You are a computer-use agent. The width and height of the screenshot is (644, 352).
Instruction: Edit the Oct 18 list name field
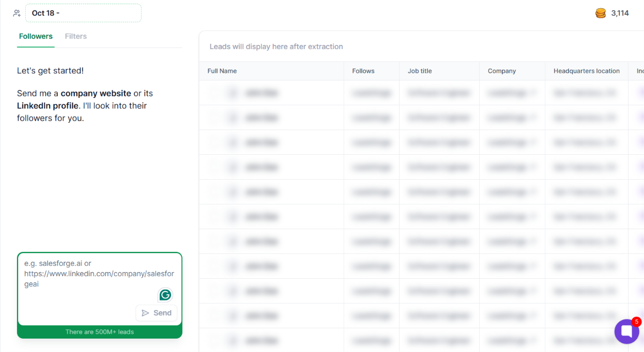[x=83, y=13]
